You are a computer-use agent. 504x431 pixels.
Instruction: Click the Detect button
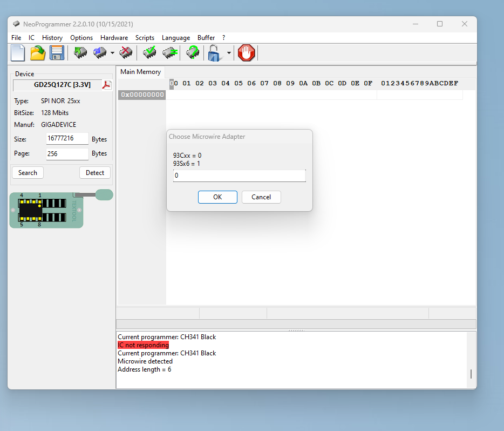95,173
